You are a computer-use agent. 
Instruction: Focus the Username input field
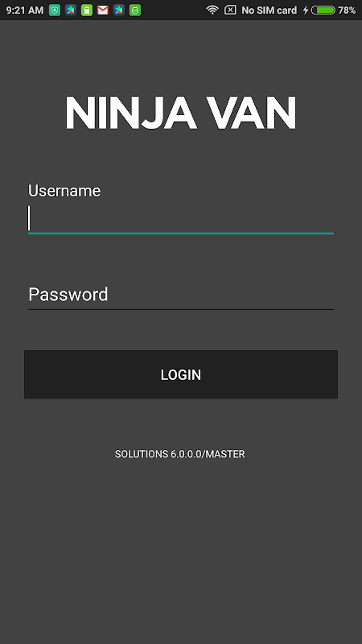tap(181, 218)
